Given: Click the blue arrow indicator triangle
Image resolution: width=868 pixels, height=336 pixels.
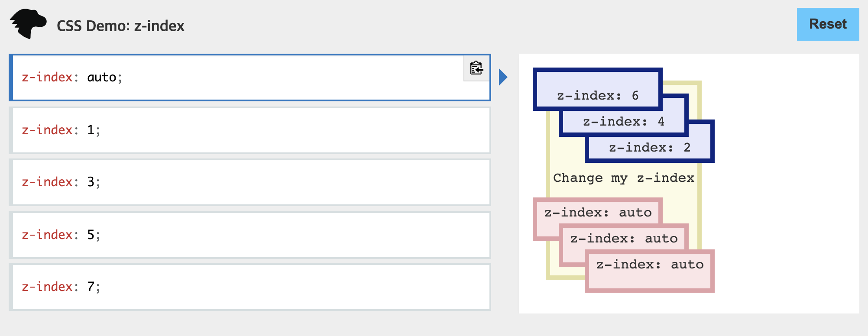Looking at the screenshot, I should tap(503, 78).
